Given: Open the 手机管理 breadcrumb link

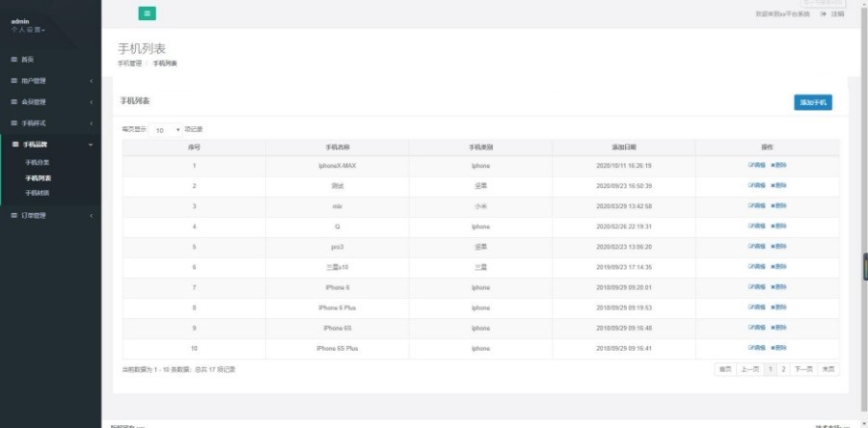Looking at the screenshot, I should [129, 64].
